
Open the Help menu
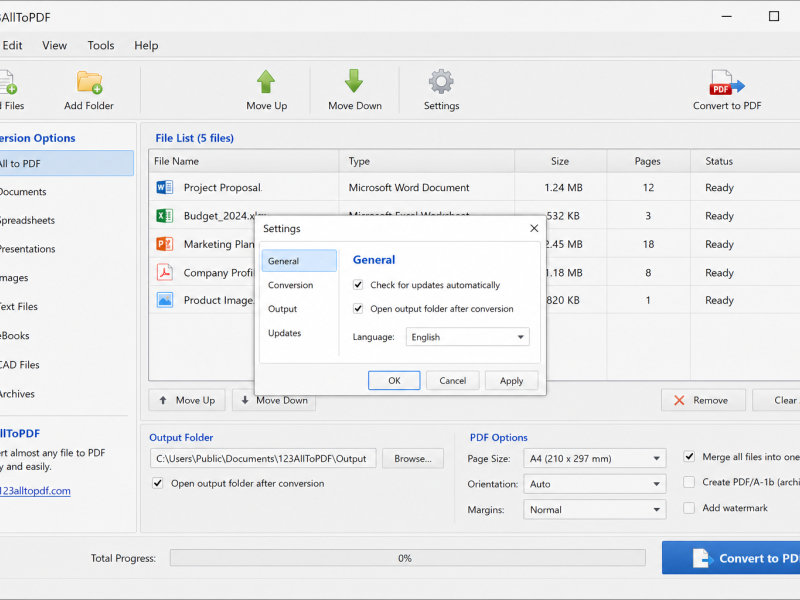(146, 45)
